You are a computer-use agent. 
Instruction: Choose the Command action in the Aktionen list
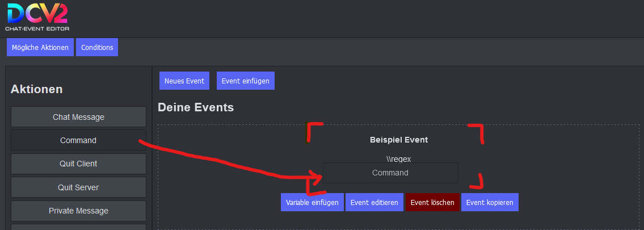(x=78, y=140)
